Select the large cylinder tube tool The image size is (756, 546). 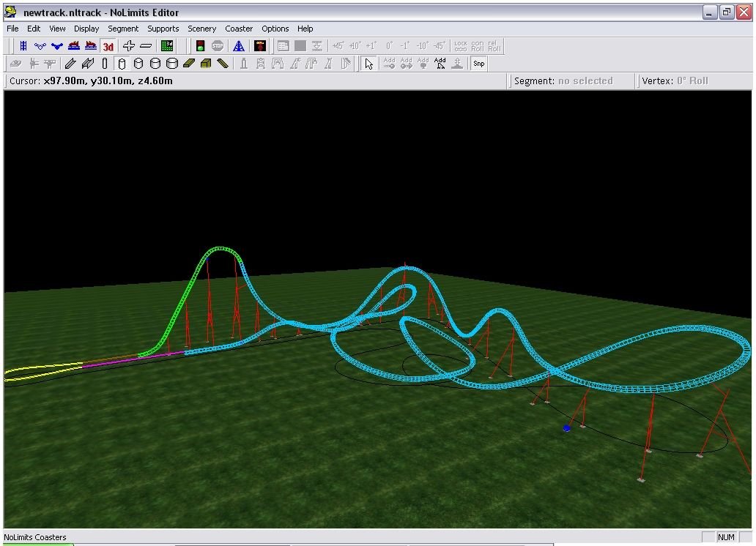click(155, 64)
